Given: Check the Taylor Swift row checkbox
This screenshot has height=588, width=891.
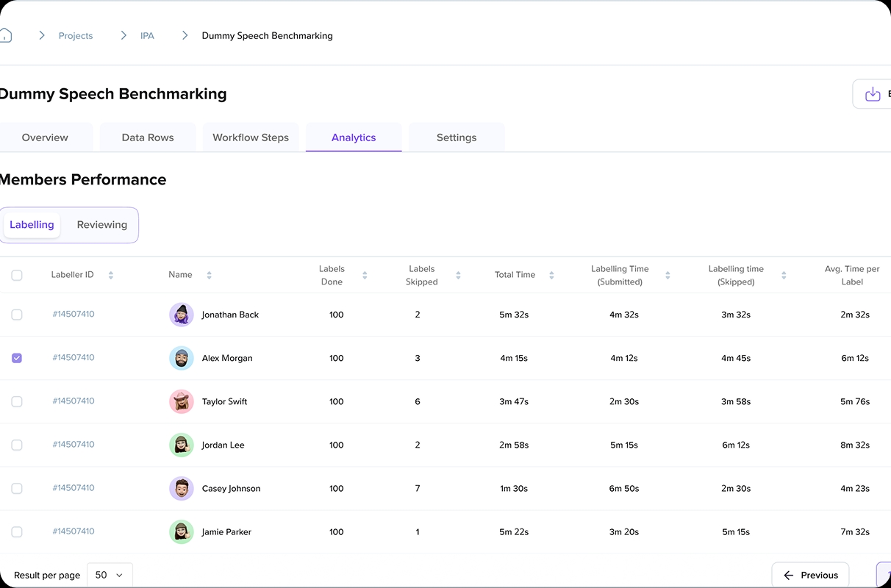Looking at the screenshot, I should [17, 401].
